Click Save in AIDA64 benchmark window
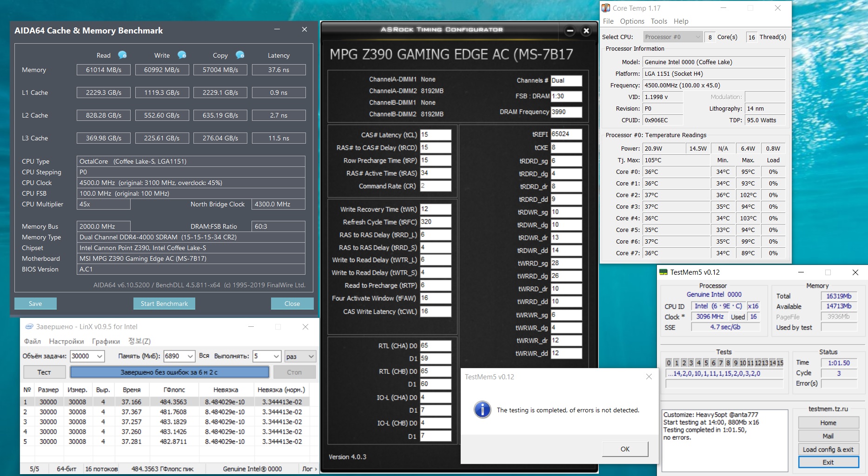 tap(35, 304)
